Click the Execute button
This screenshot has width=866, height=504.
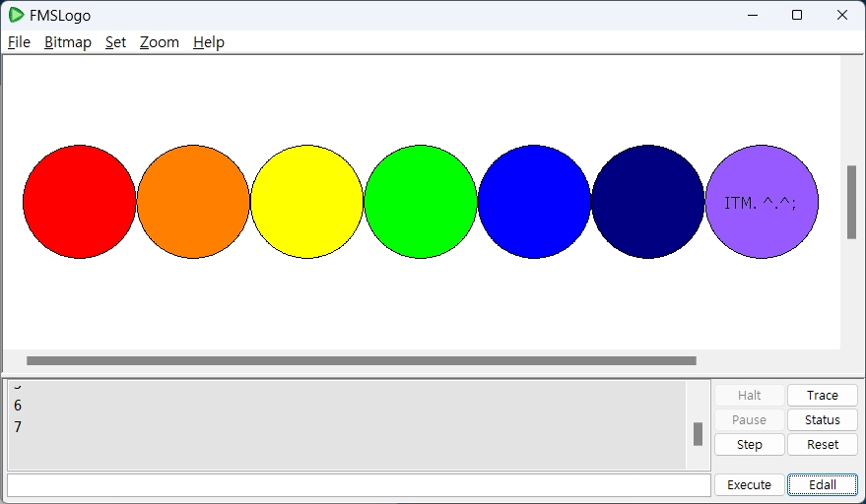[x=749, y=484]
